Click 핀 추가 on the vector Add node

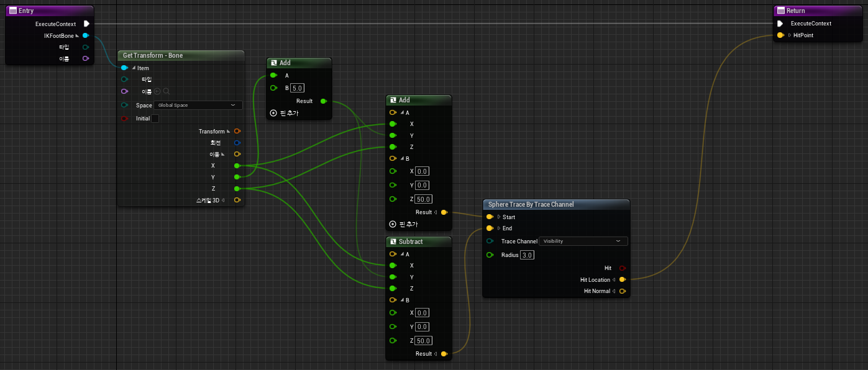[403, 224]
